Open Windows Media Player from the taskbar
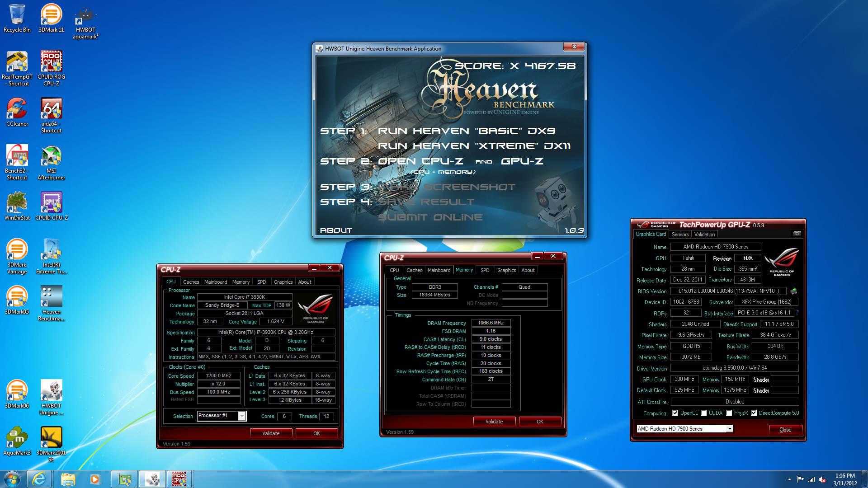The image size is (868, 488). point(95,479)
